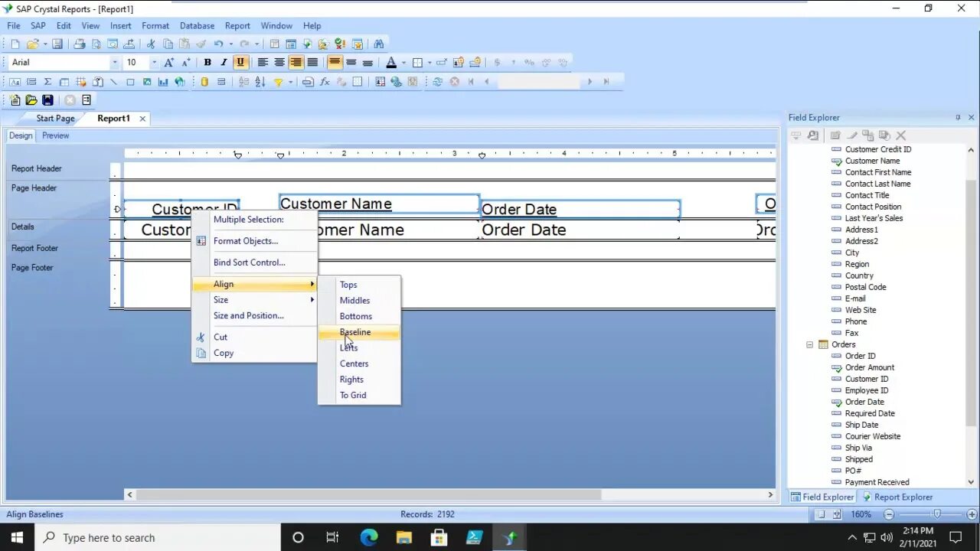Select the Insert Text Object tool
This screenshot has width=980, height=551.
click(x=15, y=82)
